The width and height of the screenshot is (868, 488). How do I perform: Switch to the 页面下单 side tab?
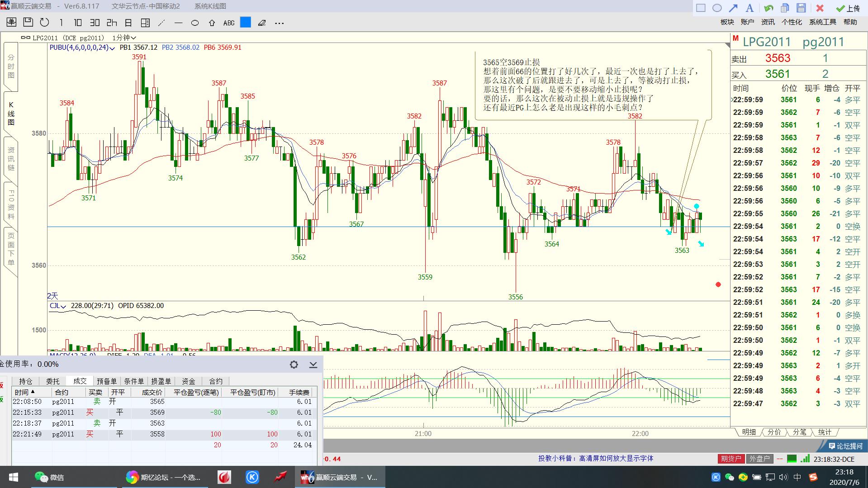point(11,249)
